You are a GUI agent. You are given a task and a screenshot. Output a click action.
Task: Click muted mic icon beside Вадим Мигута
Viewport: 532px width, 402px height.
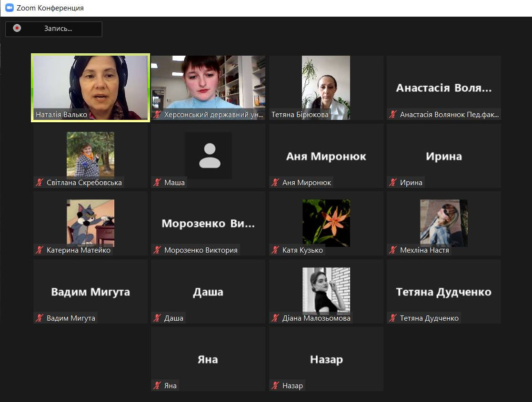click(40, 318)
